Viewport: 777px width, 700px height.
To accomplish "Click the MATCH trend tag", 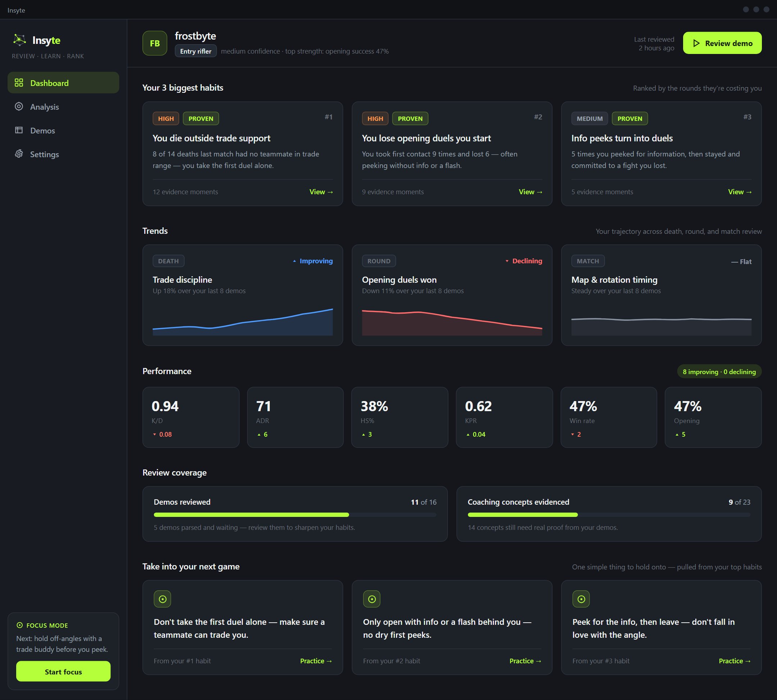I will (x=588, y=261).
